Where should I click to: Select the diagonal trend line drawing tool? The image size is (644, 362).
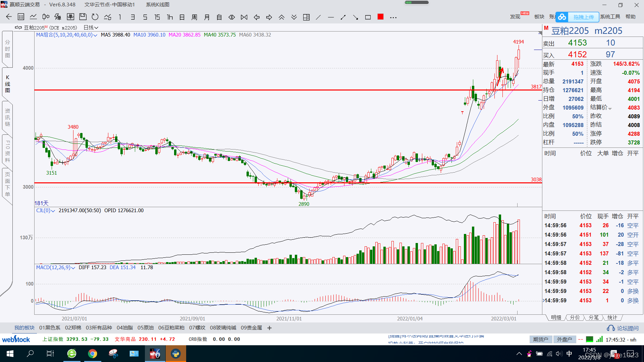click(319, 17)
